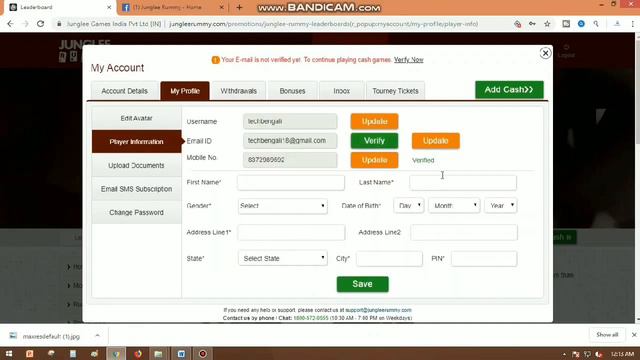640x360 pixels.
Task: Click the First Name field
Action: click(291, 182)
